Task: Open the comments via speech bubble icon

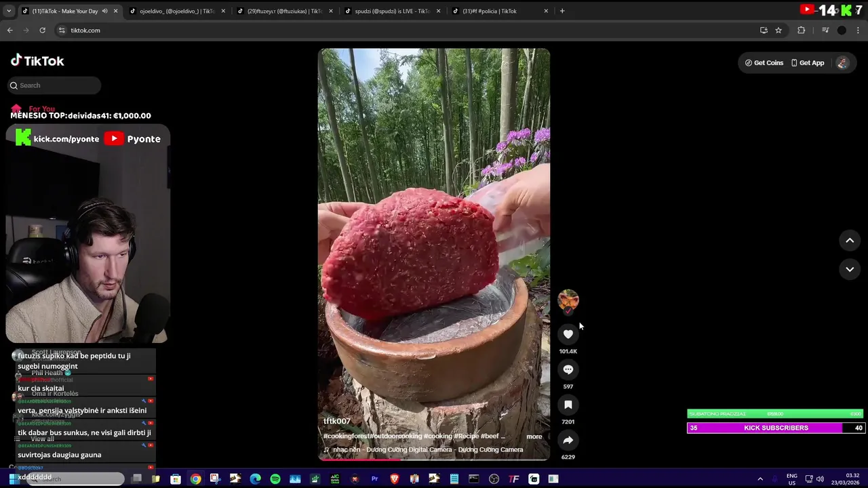Action: coord(568,369)
